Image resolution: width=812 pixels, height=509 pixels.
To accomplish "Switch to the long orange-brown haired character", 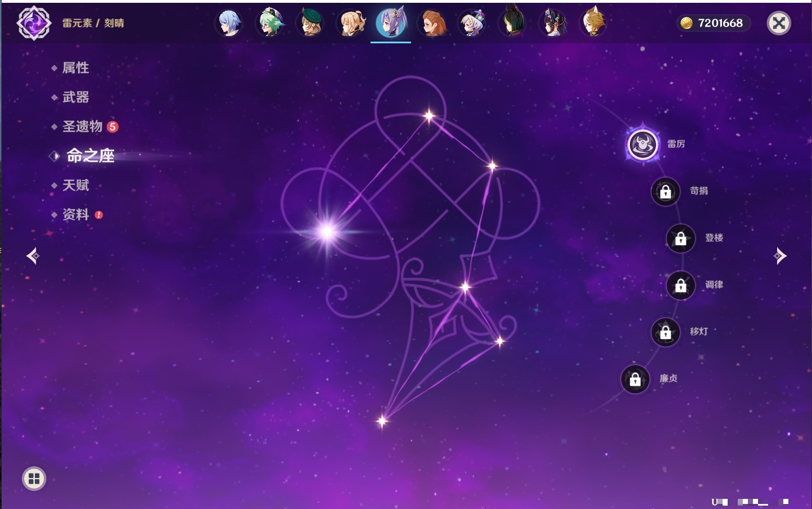I will tap(432, 23).
